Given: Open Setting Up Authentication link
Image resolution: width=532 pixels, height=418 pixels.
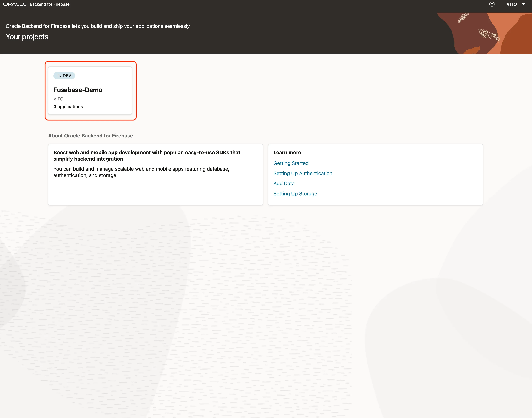Looking at the screenshot, I should (303, 173).
